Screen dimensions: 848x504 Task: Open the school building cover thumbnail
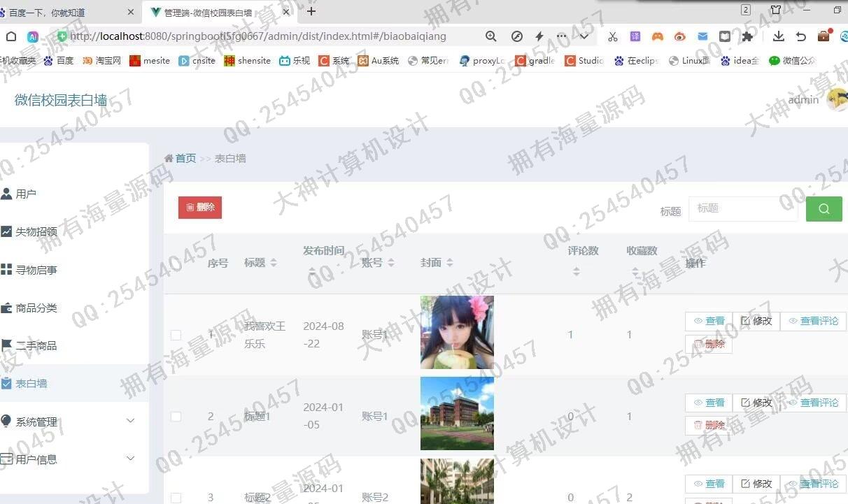coord(457,414)
